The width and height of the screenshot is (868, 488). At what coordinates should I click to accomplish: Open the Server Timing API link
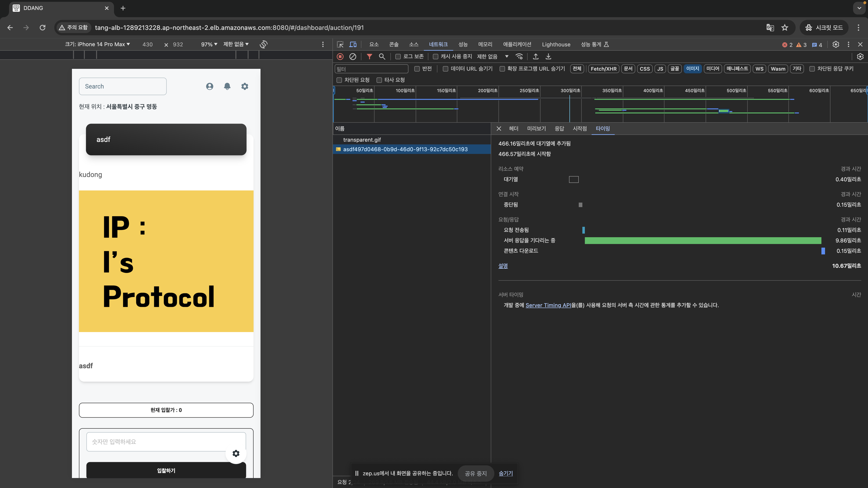pyautogui.click(x=548, y=305)
